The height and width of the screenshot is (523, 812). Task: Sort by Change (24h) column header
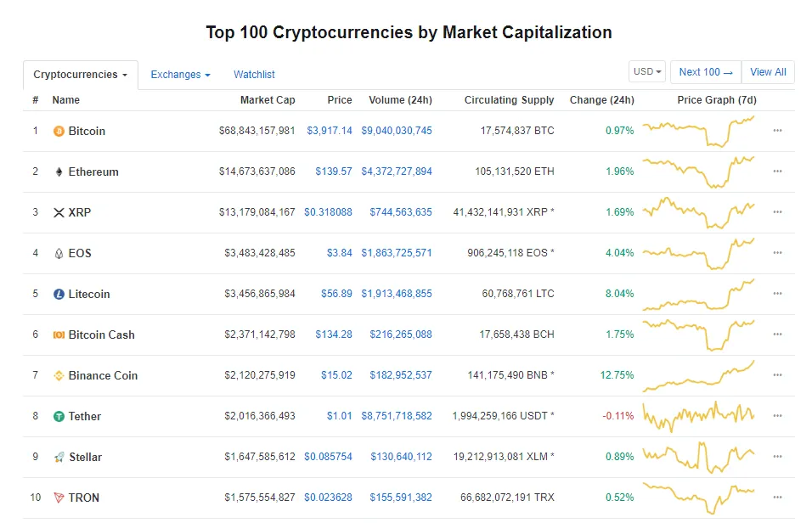[601, 100]
